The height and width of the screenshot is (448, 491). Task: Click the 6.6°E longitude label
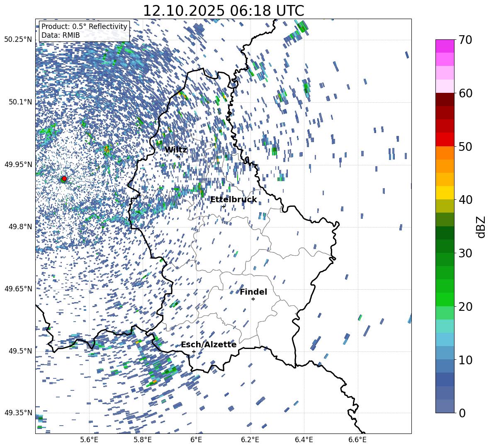pos(357,440)
